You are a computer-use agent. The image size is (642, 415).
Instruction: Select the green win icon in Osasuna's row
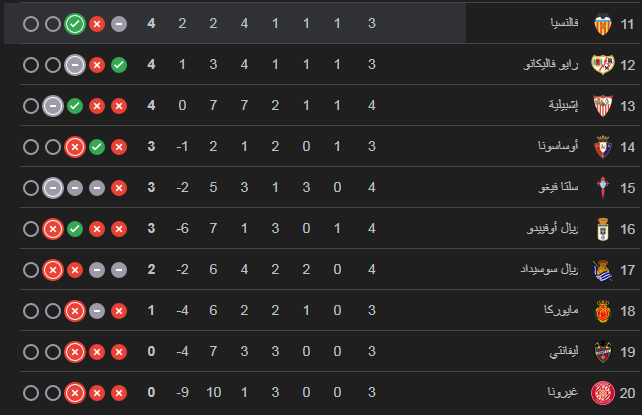click(97, 147)
